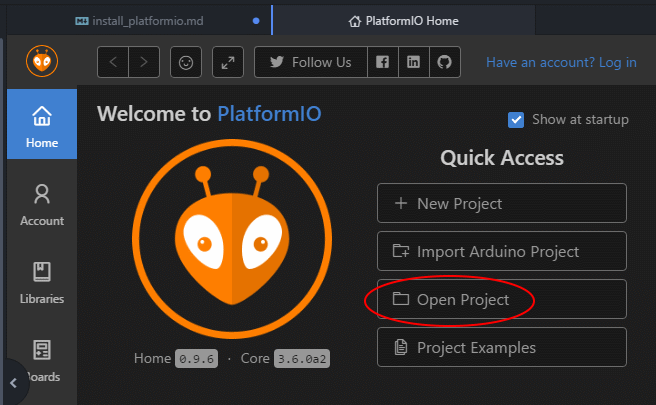Open the LinkedIn icon link
656x405 pixels.
[413, 62]
